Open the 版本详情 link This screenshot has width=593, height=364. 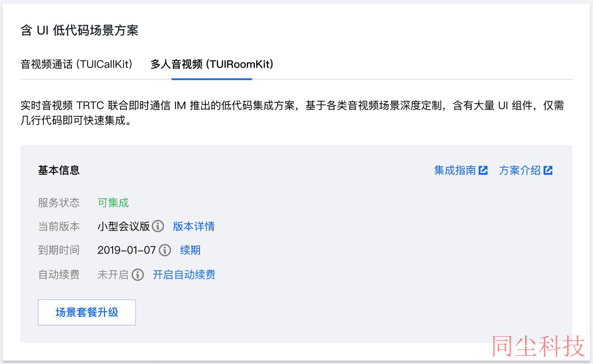(194, 226)
